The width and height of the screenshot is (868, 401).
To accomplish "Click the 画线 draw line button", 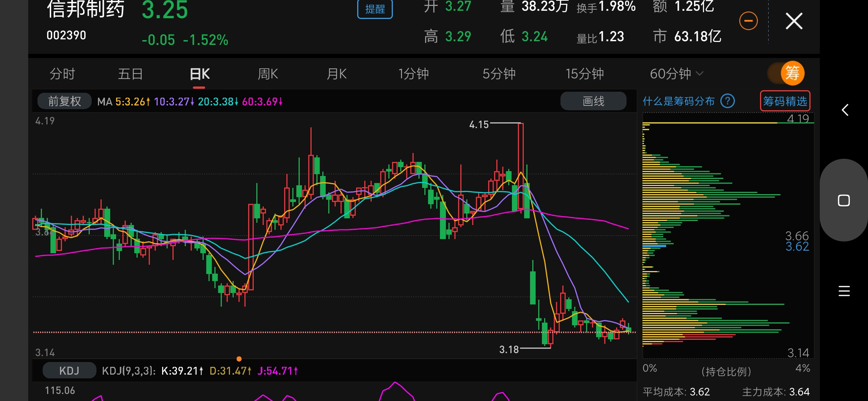I will click(x=593, y=101).
